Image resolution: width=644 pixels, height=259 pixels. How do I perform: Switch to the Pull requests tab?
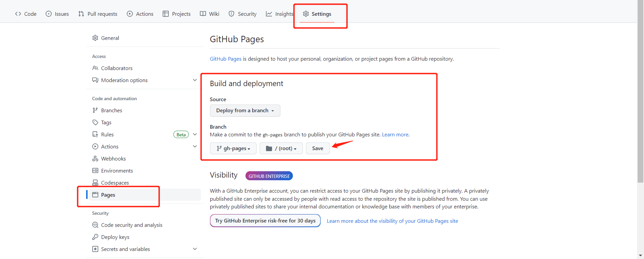coord(98,14)
